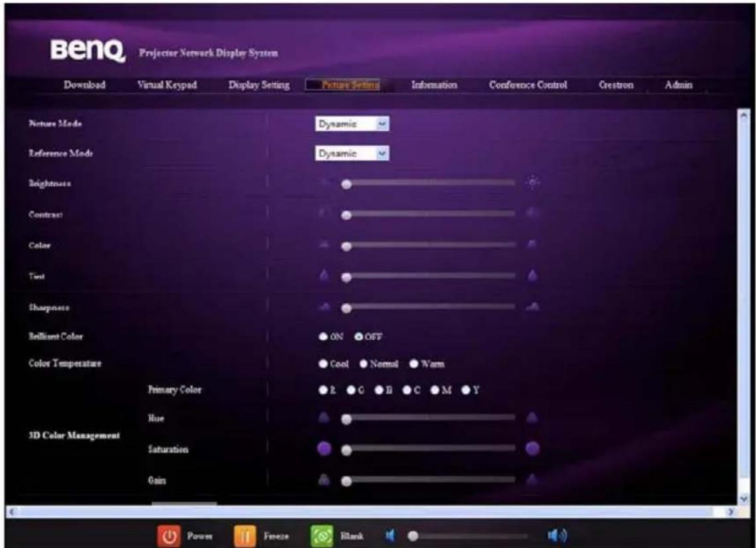Click the Tint decrease droplet icon
The height and width of the screenshot is (548, 756).
click(324, 275)
